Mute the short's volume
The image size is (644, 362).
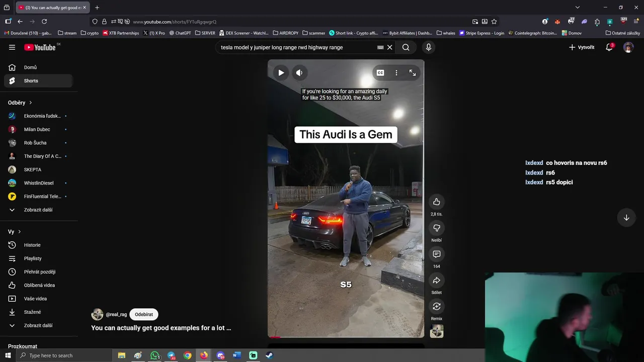299,73
